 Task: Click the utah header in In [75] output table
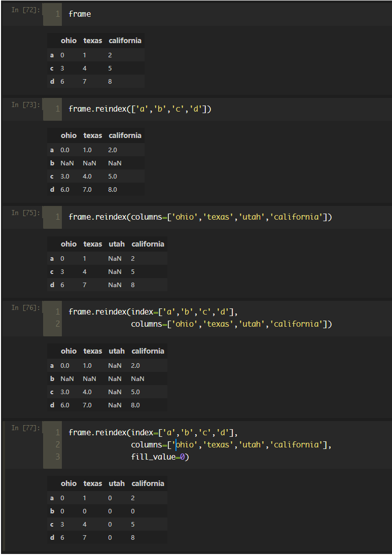coord(117,244)
